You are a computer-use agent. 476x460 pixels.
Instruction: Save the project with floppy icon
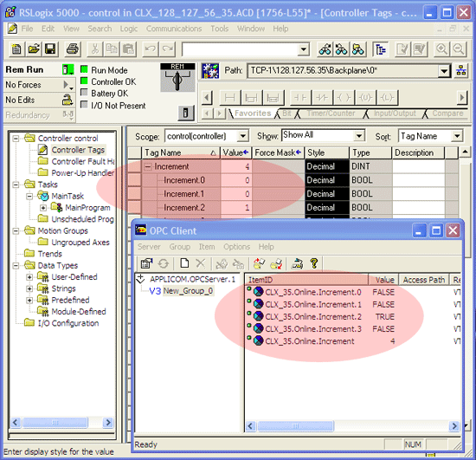[50, 49]
